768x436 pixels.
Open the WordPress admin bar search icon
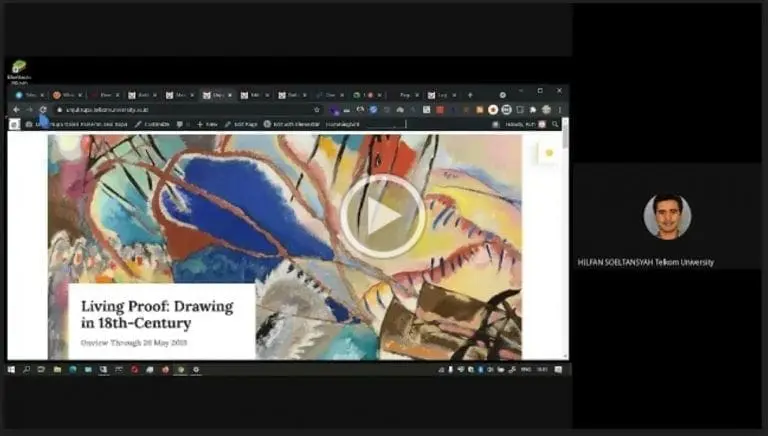point(555,124)
